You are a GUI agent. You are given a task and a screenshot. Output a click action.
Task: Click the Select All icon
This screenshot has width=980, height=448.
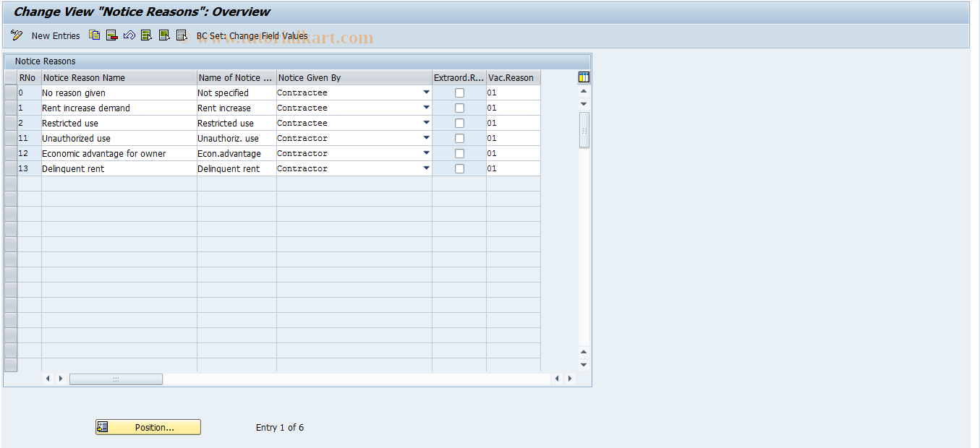click(x=146, y=35)
